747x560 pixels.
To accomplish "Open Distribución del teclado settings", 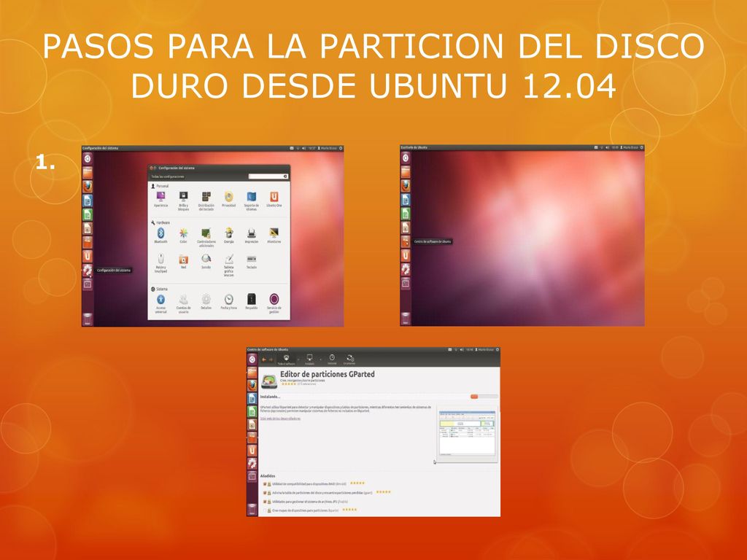I will tap(206, 201).
